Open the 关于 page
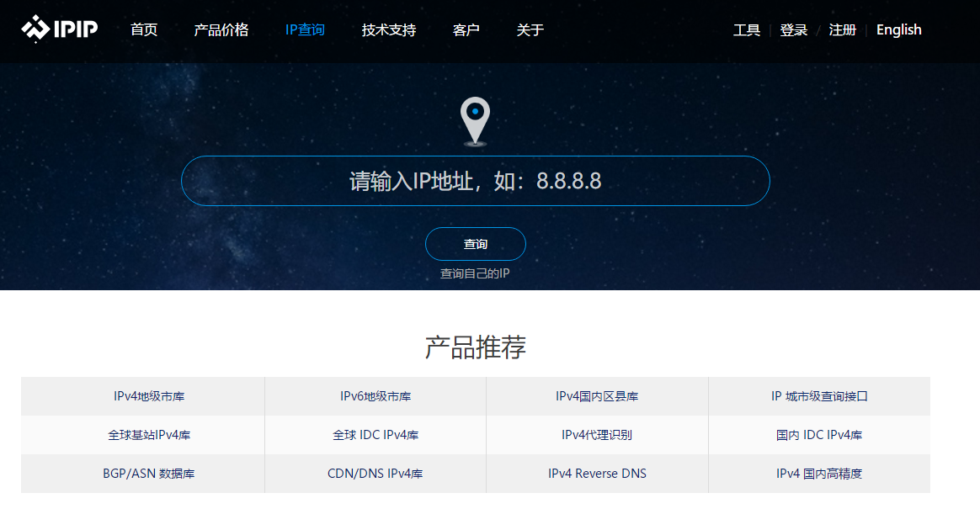Image resolution: width=980 pixels, height=514 pixels. click(x=530, y=30)
